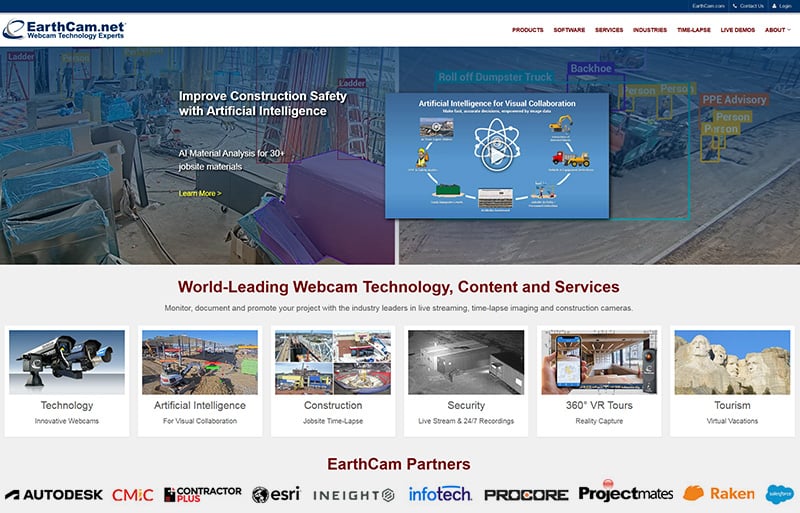This screenshot has width=800, height=513.
Task: Click the CMiC partner logo
Action: [x=133, y=495]
